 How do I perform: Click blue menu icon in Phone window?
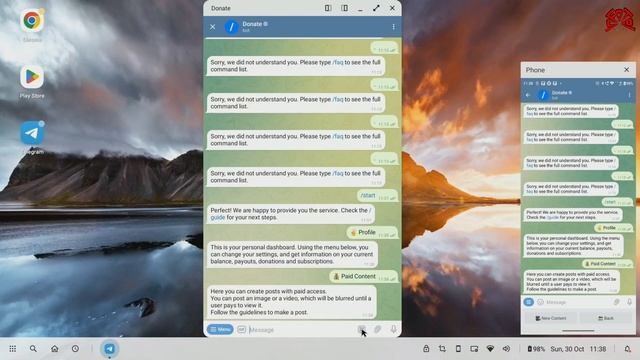coord(529,302)
